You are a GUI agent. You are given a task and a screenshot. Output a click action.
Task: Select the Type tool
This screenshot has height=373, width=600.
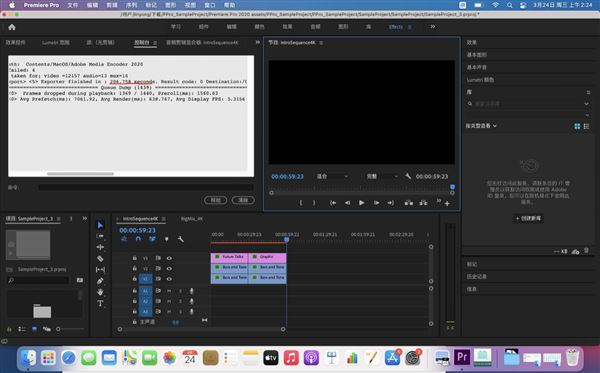[100, 303]
